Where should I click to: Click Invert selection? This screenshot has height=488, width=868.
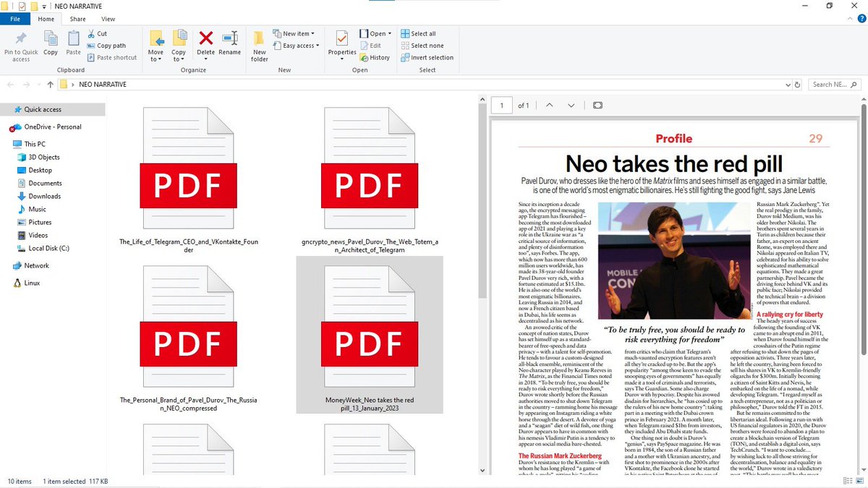point(427,58)
